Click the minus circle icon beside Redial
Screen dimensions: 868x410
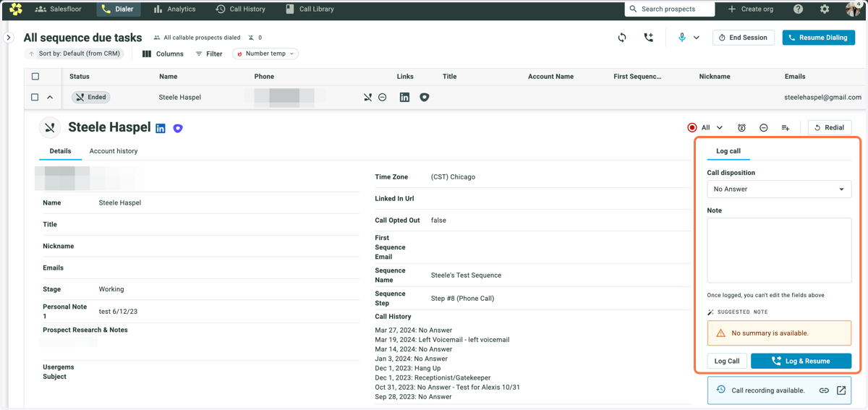763,127
